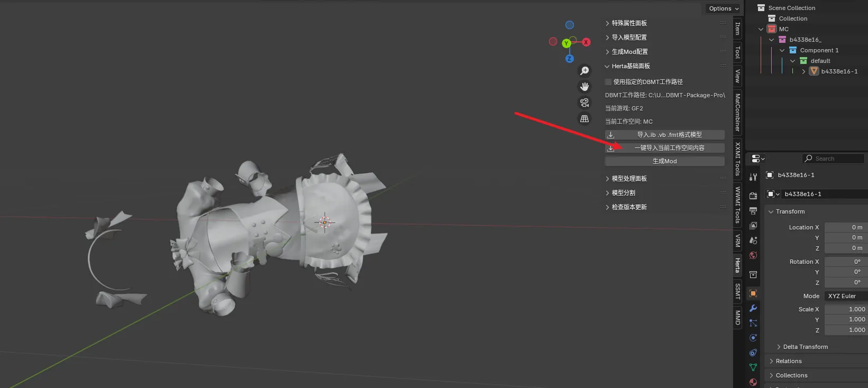Click the Scale Z value field

[846, 330]
